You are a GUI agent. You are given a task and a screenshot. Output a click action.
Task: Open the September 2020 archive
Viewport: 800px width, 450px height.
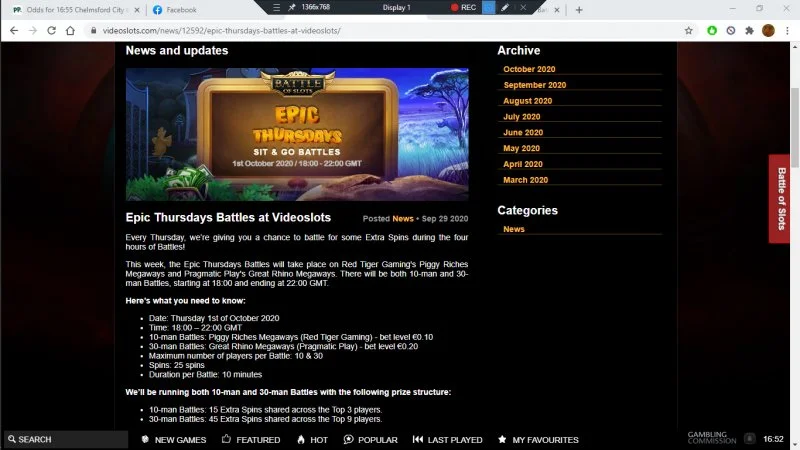tap(535, 85)
